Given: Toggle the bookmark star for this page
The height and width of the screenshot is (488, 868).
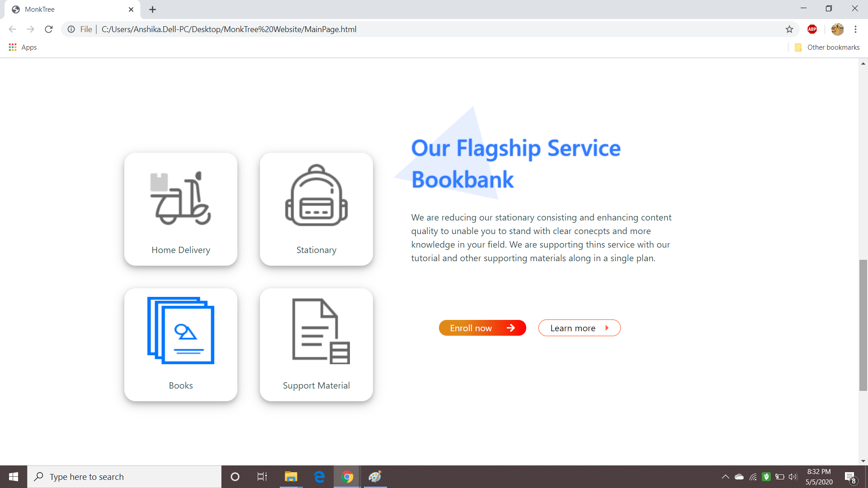Looking at the screenshot, I should click(789, 29).
